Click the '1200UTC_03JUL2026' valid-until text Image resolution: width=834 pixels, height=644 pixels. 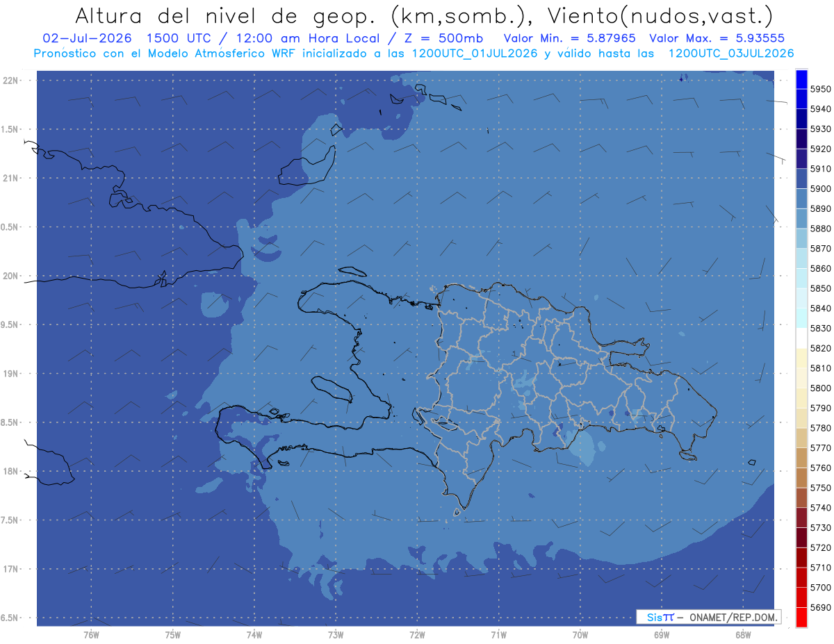coord(731,53)
